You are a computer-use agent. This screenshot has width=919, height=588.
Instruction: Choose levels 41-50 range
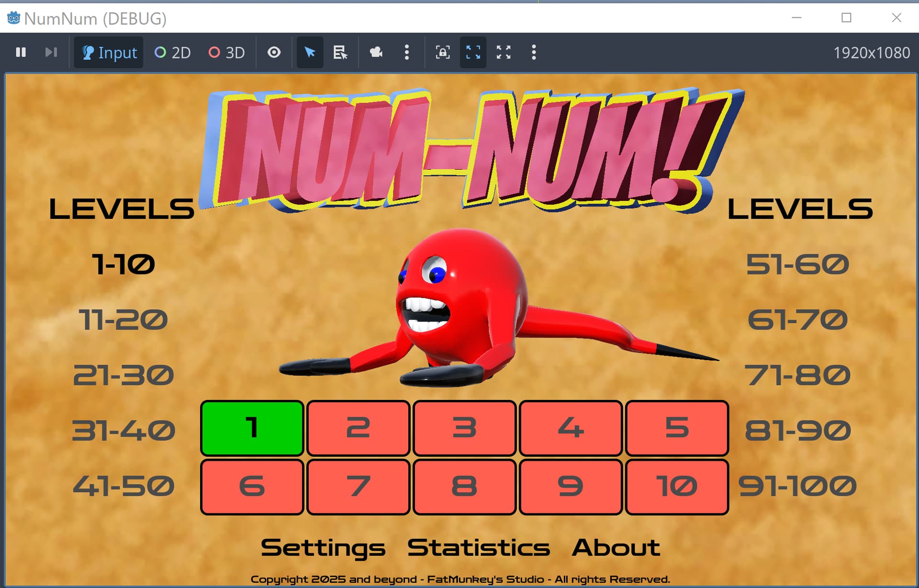tap(123, 486)
